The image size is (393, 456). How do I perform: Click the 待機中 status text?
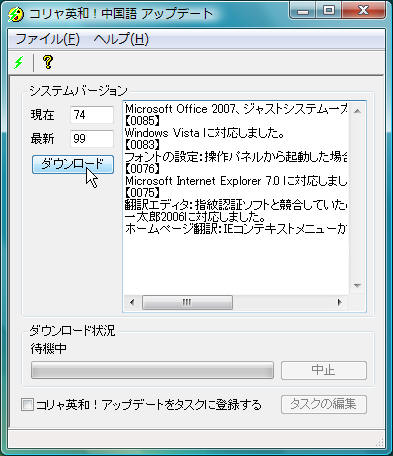(x=49, y=349)
